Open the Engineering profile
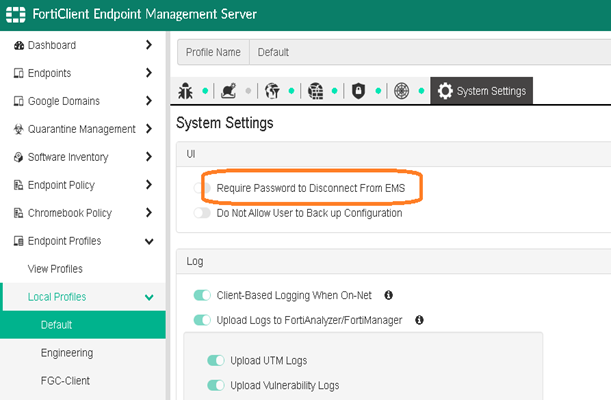Screen dimensions: 611x400 pos(67,353)
